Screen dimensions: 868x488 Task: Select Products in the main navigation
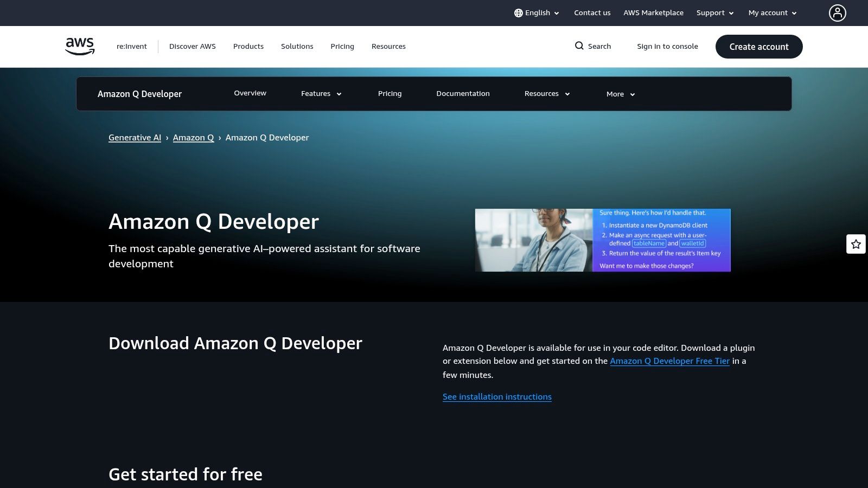[248, 46]
